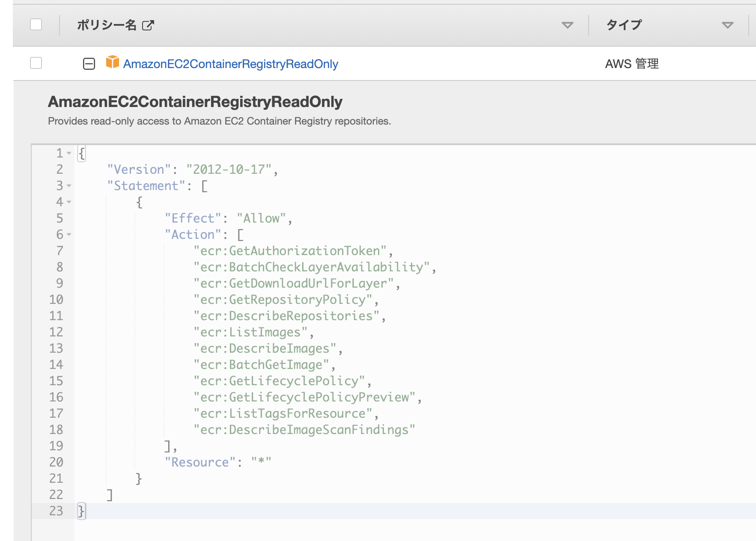Click line number 20 in the JSON viewer
Image resolution: width=756 pixels, height=541 pixels.
pyautogui.click(x=56, y=462)
